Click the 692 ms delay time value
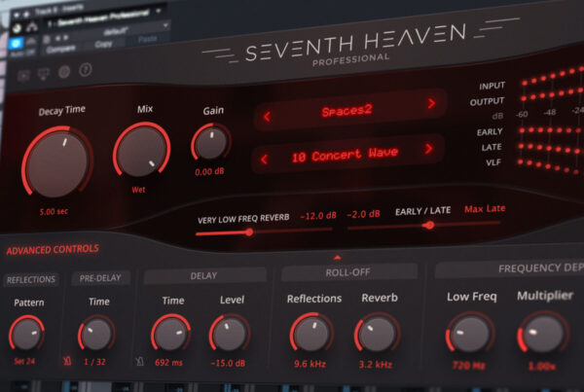584x392 pixels. tap(168, 362)
